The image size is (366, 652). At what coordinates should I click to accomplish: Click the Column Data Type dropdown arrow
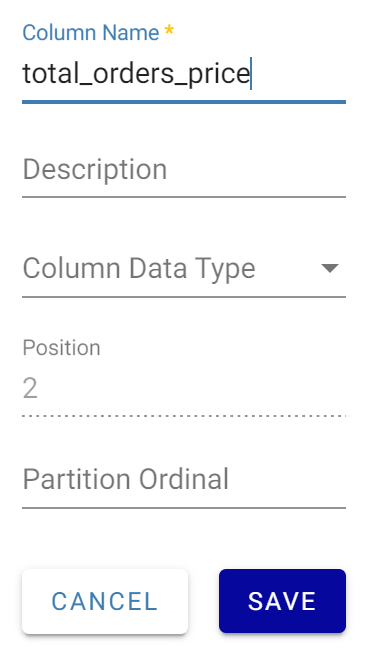pos(330,269)
